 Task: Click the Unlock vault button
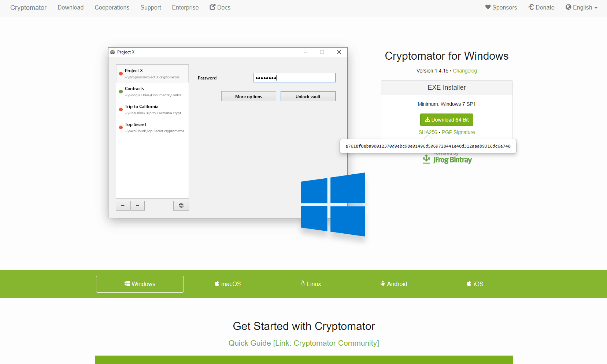308,96
